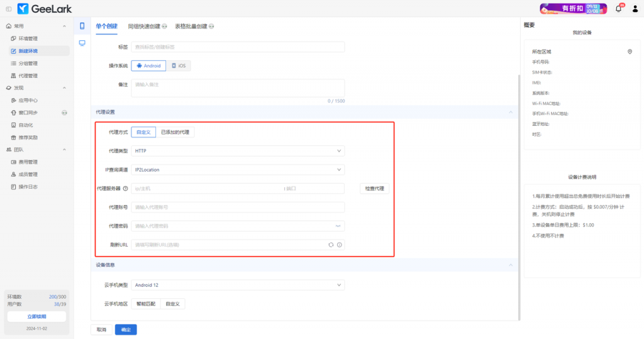Switch to the 同组快速创建 tab
This screenshot has width=644, height=339.
pyautogui.click(x=144, y=26)
